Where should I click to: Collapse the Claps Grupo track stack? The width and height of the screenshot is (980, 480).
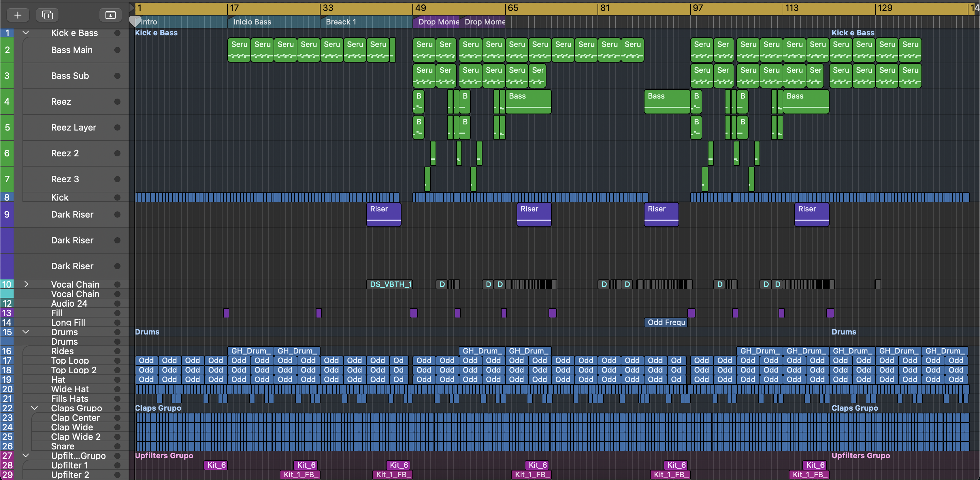coord(34,408)
